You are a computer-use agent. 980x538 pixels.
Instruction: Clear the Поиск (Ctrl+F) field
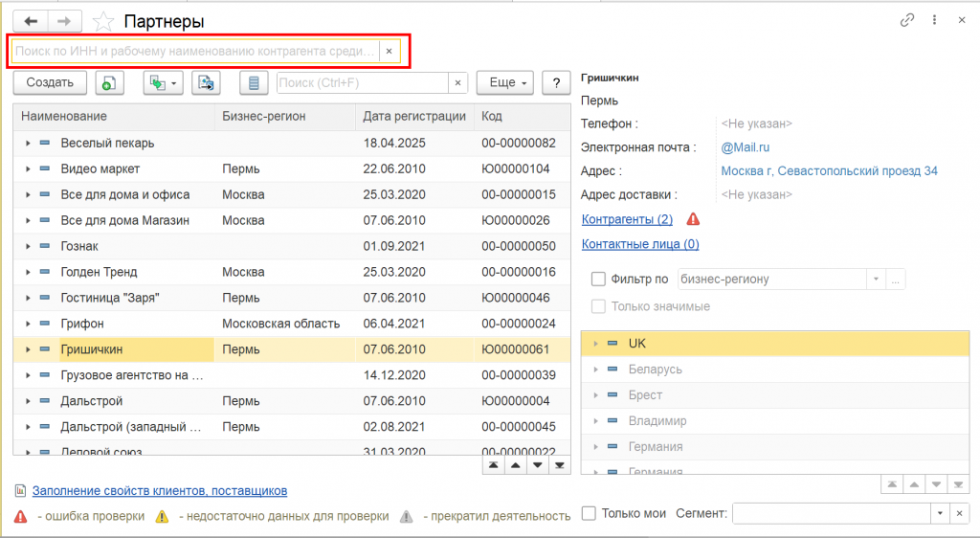(458, 82)
